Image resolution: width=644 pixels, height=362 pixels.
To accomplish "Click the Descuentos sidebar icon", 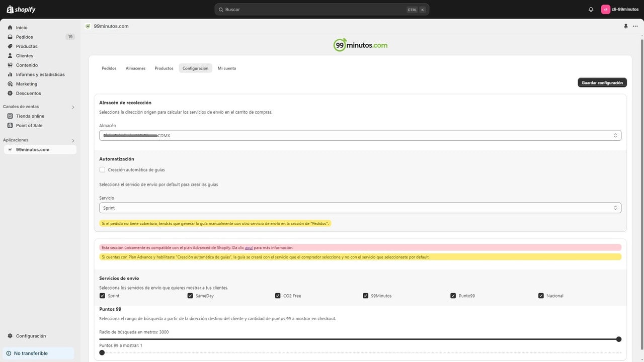I will (10, 93).
